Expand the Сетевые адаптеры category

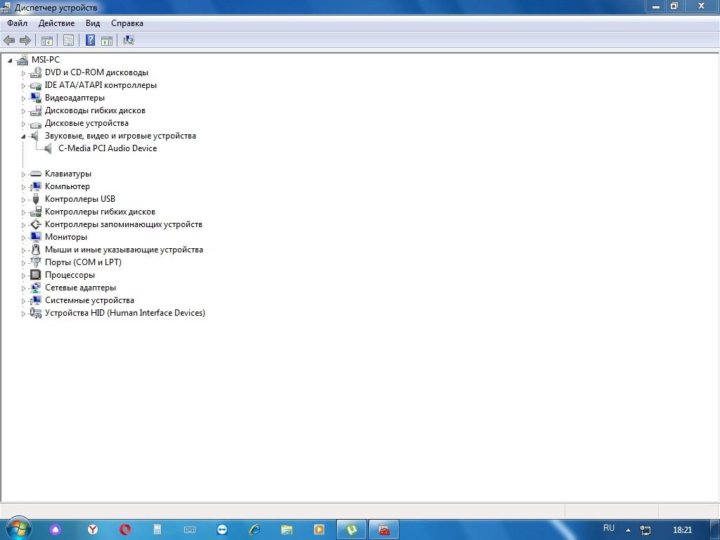click(23, 288)
